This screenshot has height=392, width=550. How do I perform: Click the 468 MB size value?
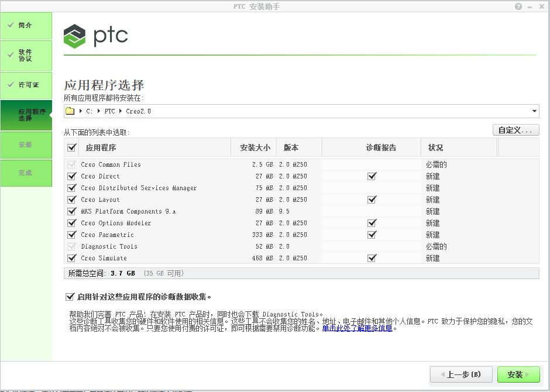pyautogui.click(x=262, y=258)
